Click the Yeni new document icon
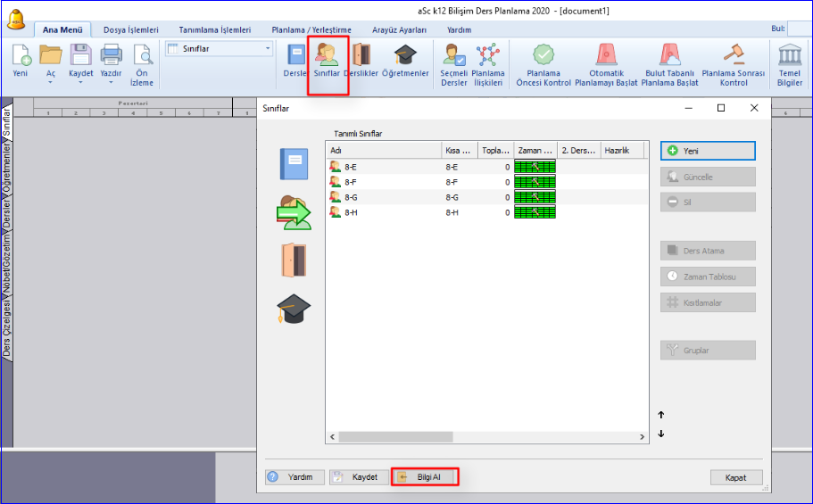The width and height of the screenshot is (813, 504). (x=21, y=55)
